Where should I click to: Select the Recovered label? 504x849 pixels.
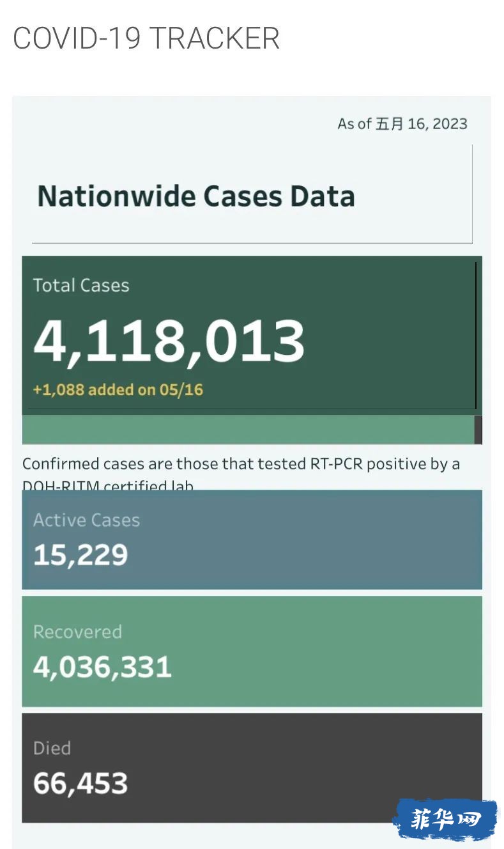(x=77, y=632)
